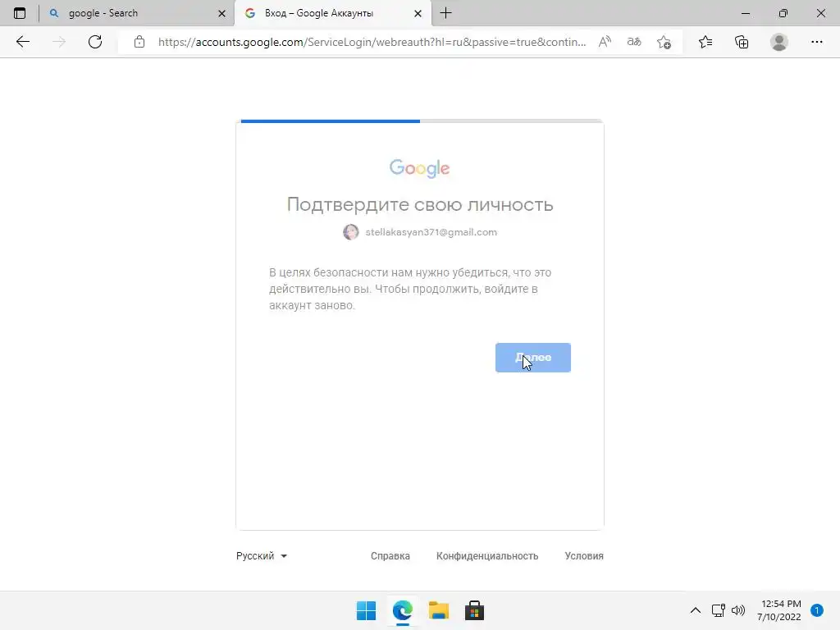Screen dimensions: 840x630
Task: Open the tab actions menu icon
Action: (20, 13)
